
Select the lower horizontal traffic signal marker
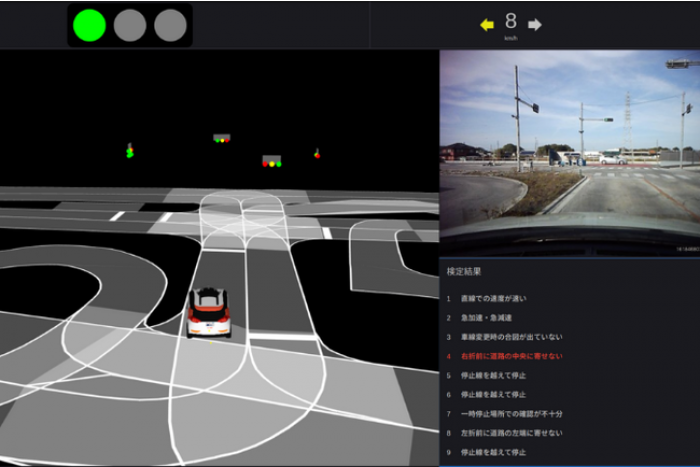click(x=272, y=160)
